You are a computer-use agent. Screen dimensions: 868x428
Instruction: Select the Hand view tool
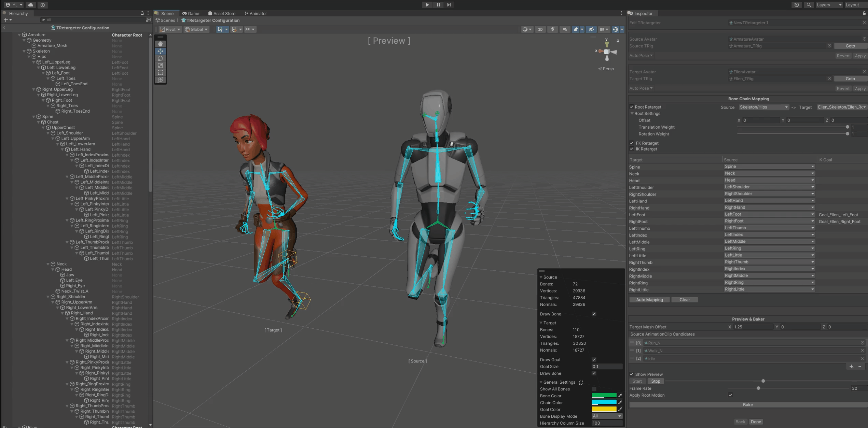[x=160, y=44]
